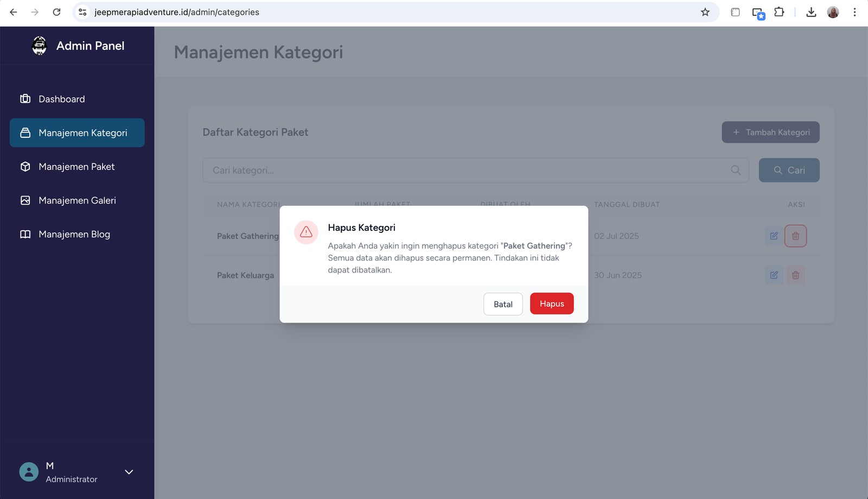868x499 pixels.
Task: Click the edit icon for Paket Gathering
Action: click(x=774, y=236)
